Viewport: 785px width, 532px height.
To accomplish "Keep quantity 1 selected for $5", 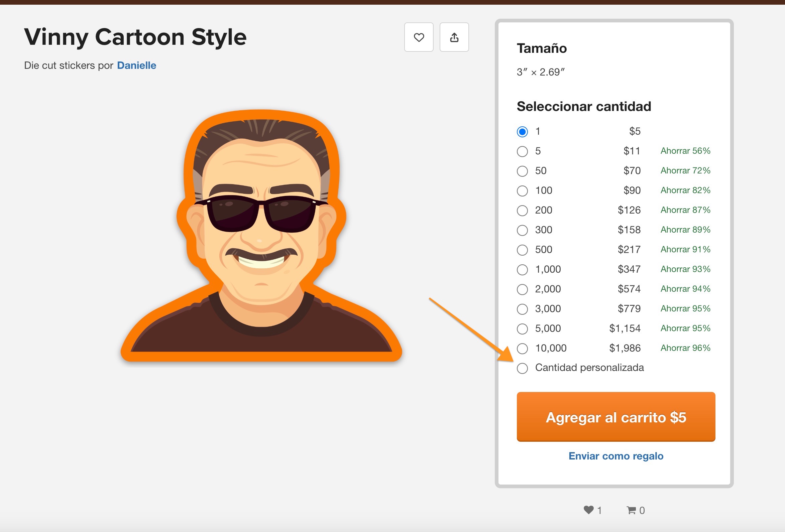I will pos(522,132).
